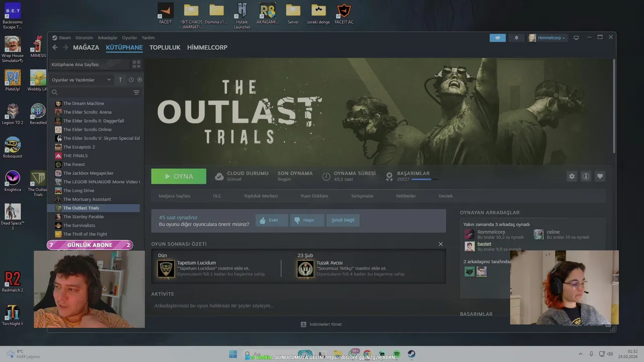Click the Cloud Durumu cloud icon
Image resolution: width=644 pixels, height=362 pixels.
pyautogui.click(x=219, y=176)
